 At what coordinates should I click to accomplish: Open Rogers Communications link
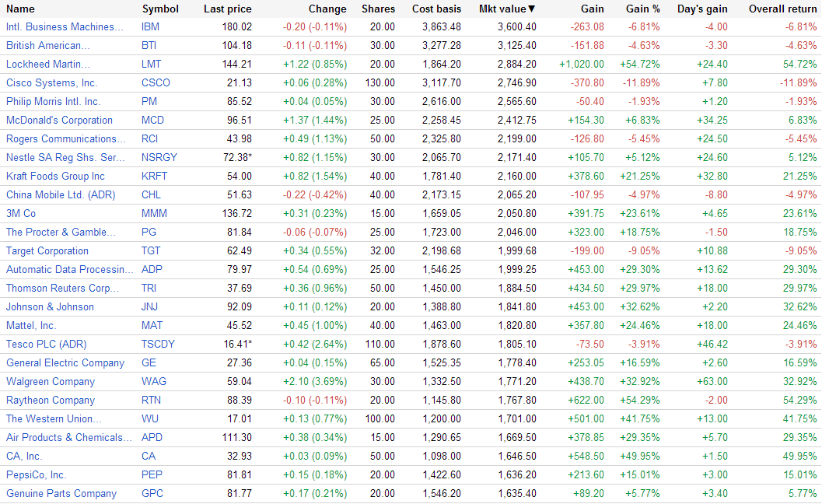click(66, 138)
